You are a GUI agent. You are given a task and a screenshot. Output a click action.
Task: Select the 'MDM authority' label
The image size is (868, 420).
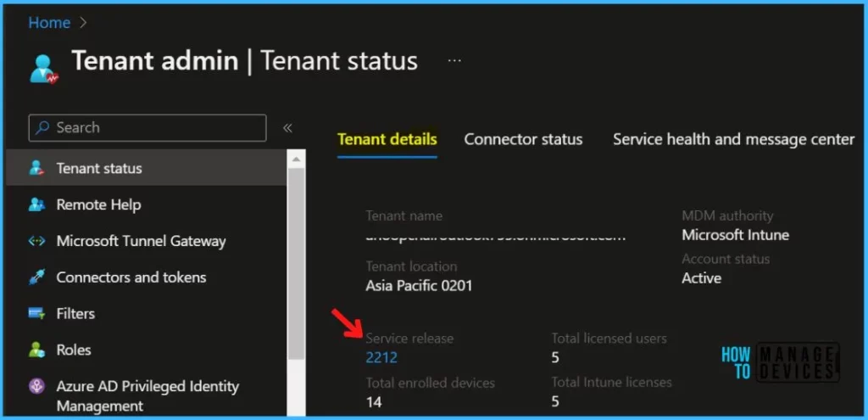click(x=727, y=216)
